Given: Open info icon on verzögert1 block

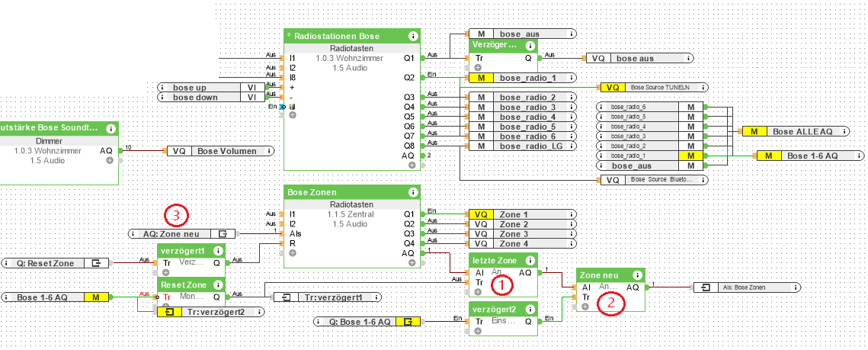Looking at the screenshot, I should pos(219,251).
